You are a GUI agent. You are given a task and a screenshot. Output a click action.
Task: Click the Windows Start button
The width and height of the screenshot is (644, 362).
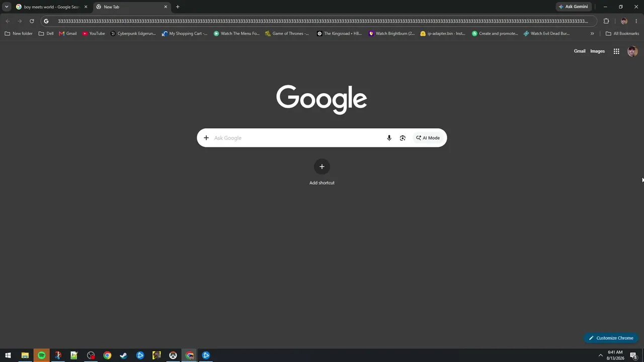(x=8, y=355)
